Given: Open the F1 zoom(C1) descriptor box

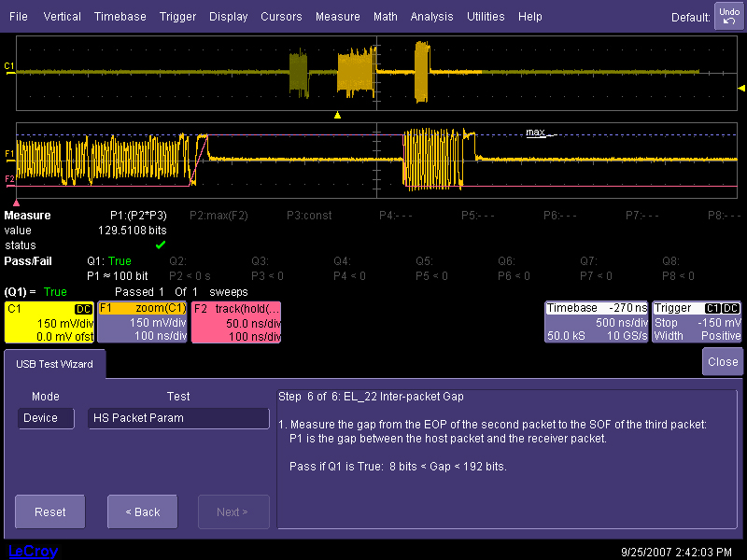Looking at the screenshot, I should pos(142,322).
